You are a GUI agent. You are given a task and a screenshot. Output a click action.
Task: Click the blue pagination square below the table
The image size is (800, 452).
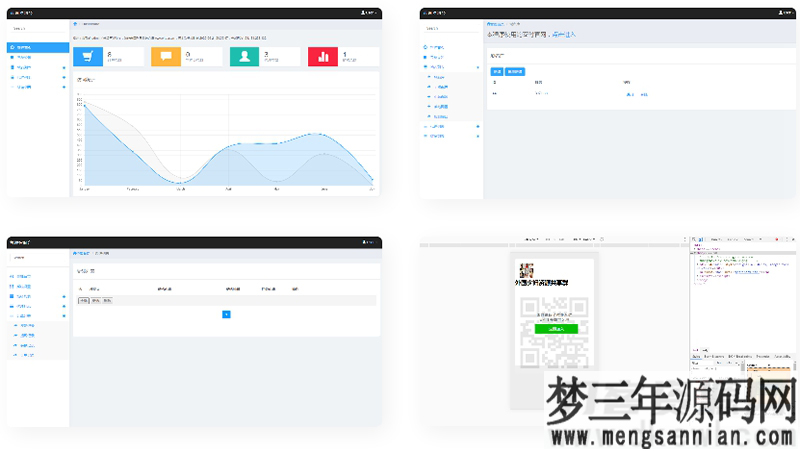tap(227, 315)
